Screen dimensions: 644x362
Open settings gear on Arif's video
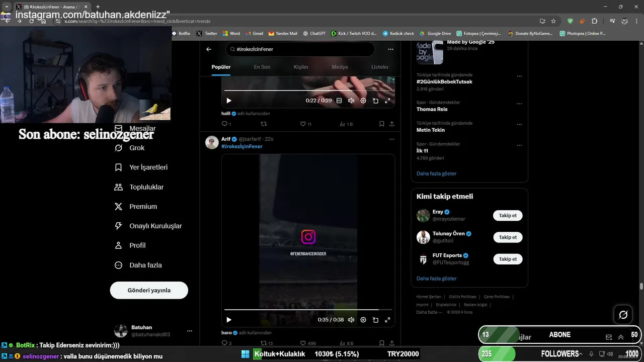tap(363, 320)
